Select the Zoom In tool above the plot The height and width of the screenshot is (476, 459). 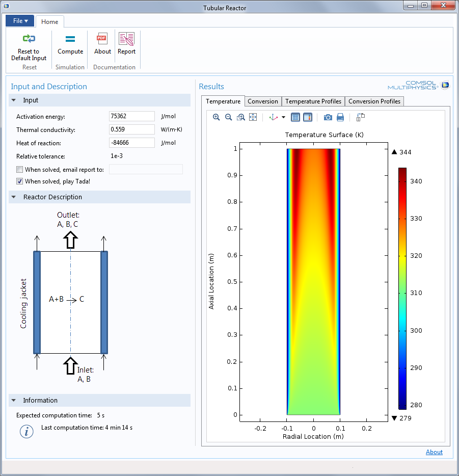pos(216,117)
